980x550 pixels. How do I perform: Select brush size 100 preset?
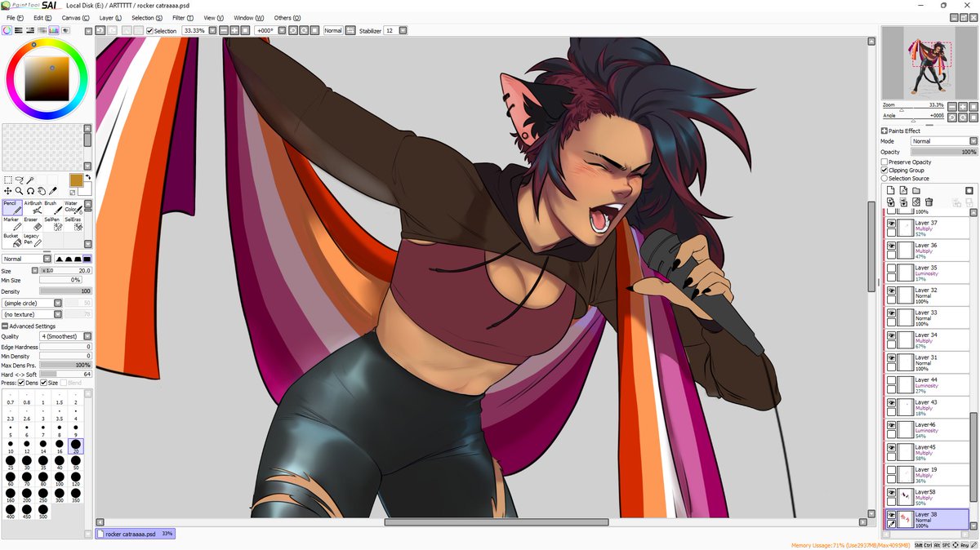(x=59, y=477)
